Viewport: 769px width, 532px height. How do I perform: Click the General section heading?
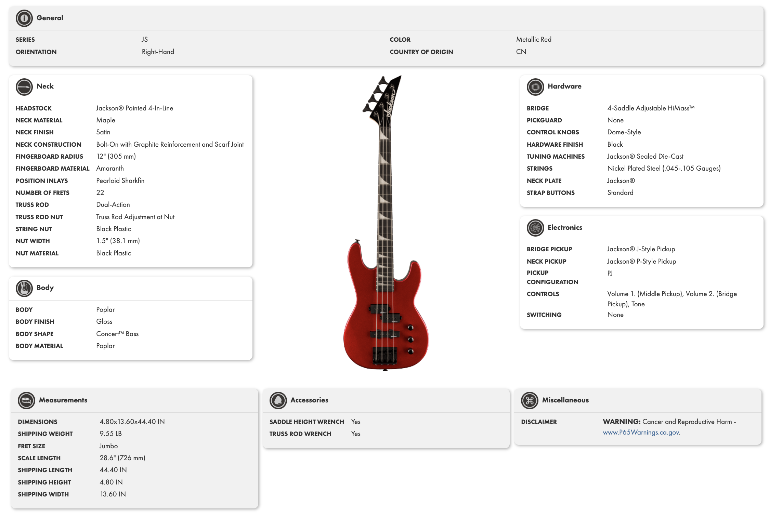pos(50,18)
